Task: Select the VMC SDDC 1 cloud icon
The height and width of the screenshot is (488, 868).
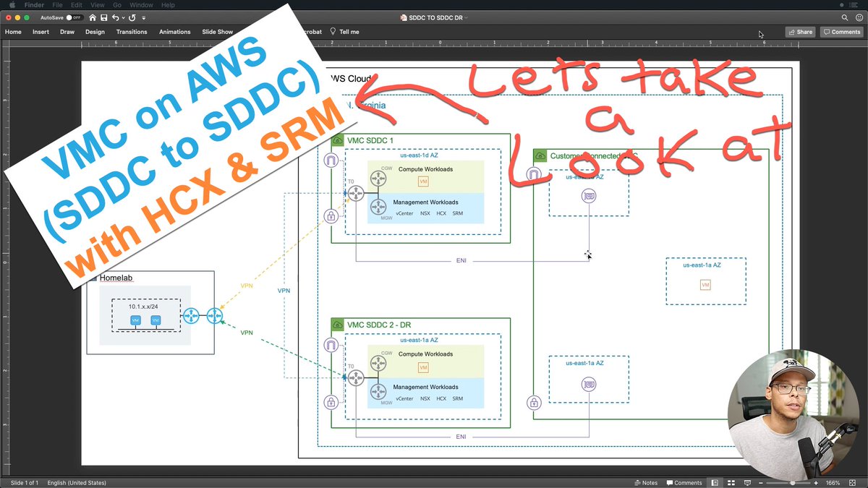Action: pyautogui.click(x=338, y=140)
